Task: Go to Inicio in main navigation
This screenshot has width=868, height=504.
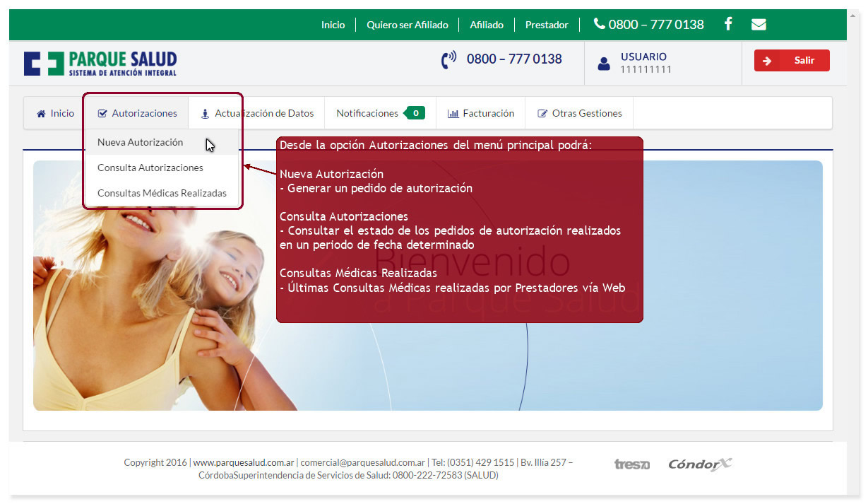Action: tap(55, 113)
